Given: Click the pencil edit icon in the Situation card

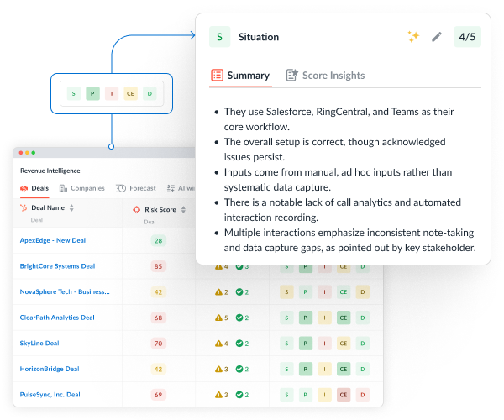Looking at the screenshot, I should 437,37.
